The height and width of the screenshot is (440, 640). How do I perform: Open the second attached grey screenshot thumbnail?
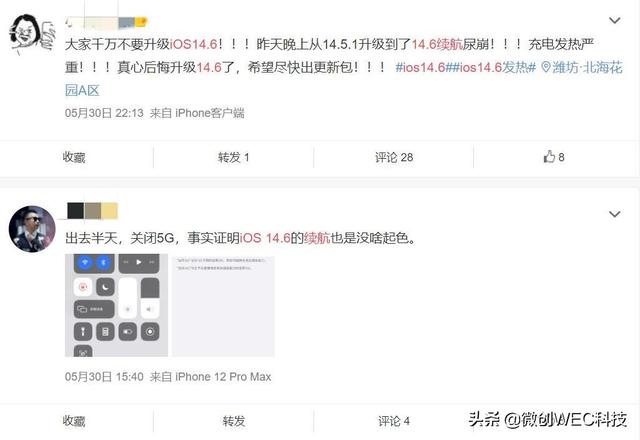coord(223,305)
